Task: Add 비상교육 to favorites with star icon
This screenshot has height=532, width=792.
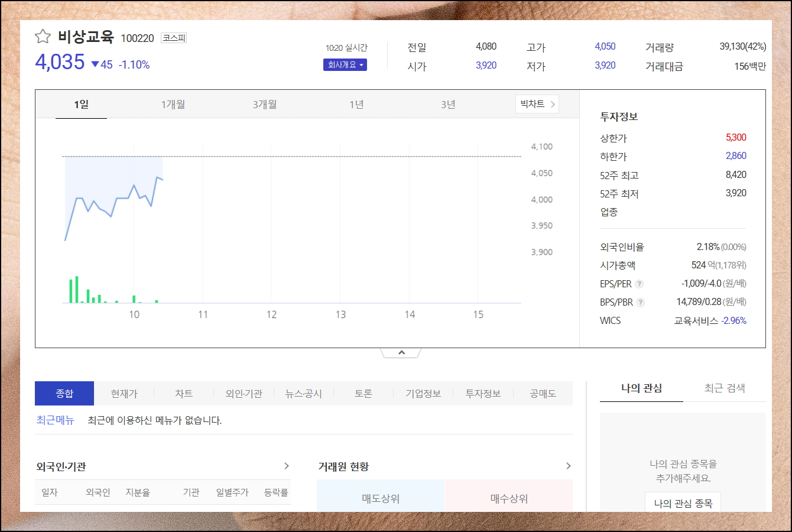Action: click(43, 37)
